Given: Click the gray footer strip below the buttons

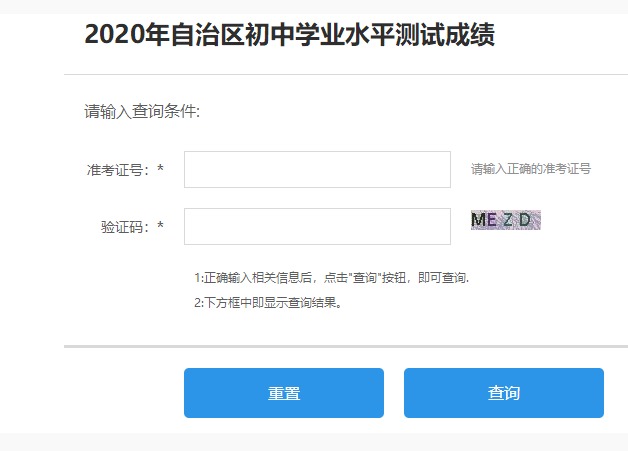Looking at the screenshot, I should tap(314, 442).
